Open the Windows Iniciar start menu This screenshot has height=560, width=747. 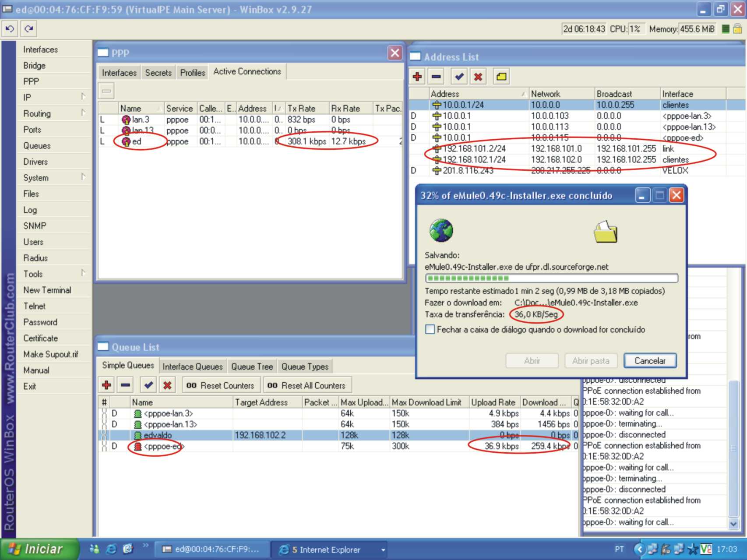(39, 549)
